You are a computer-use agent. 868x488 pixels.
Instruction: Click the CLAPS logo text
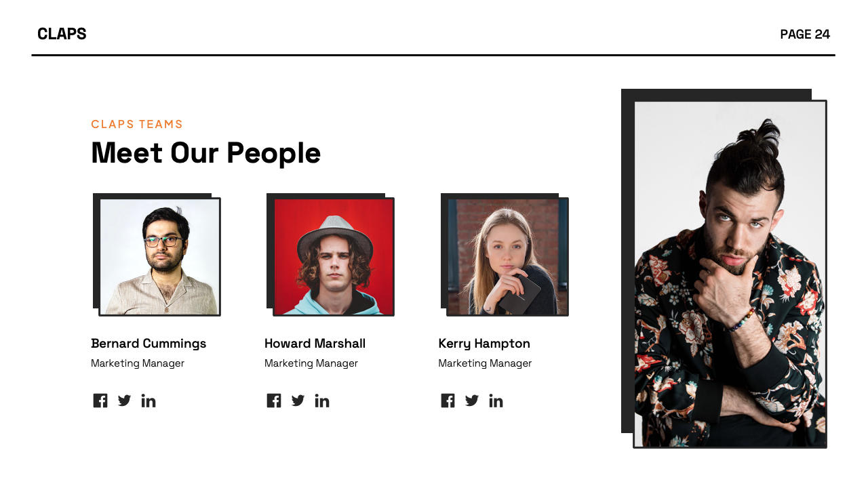(x=62, y=34)
